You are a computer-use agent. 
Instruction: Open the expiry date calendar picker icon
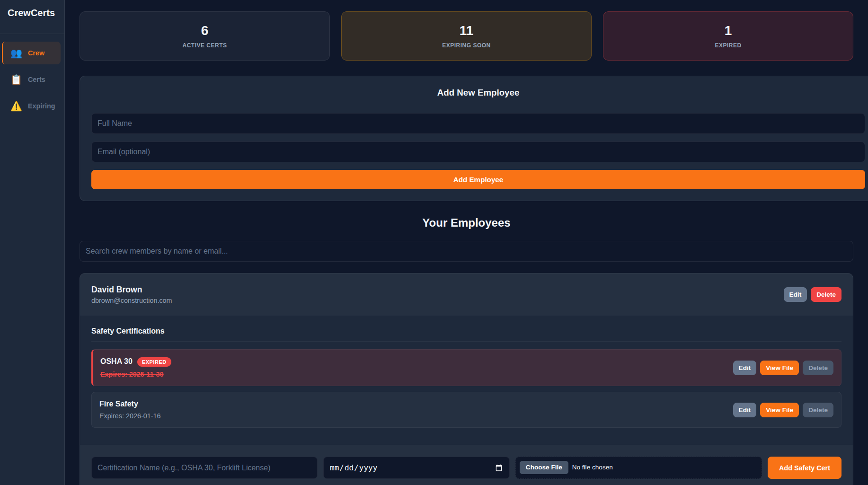(499, 468)
